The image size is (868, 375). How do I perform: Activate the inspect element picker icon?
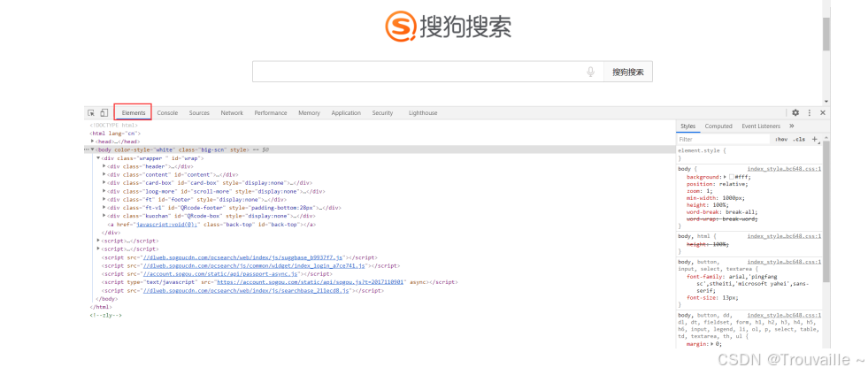pyautogui.click(x=91, y=113)
